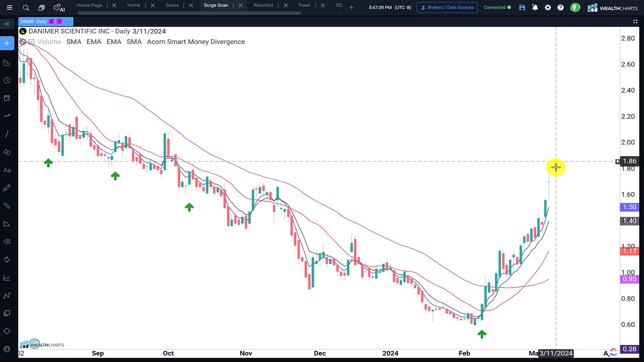Open the symbol search magnifier
Screen dimensions: 644x362
pos(26,7)
